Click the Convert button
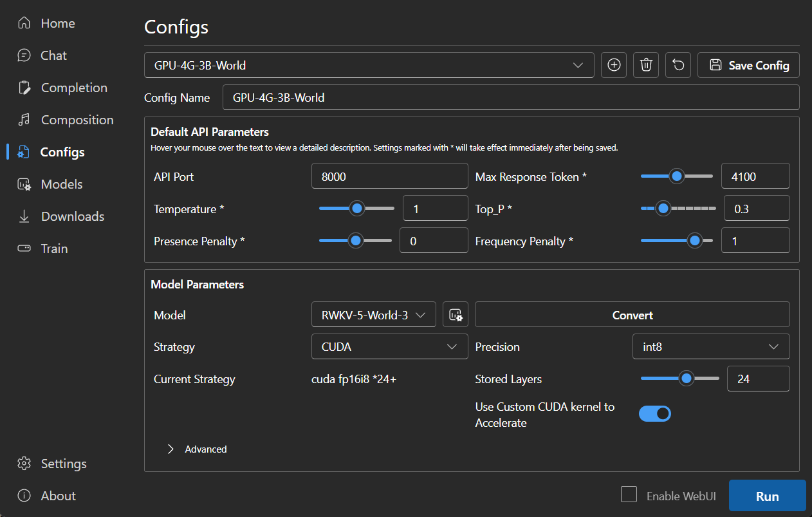The width and height of the screenshot is (812, 517). (632, 315)
